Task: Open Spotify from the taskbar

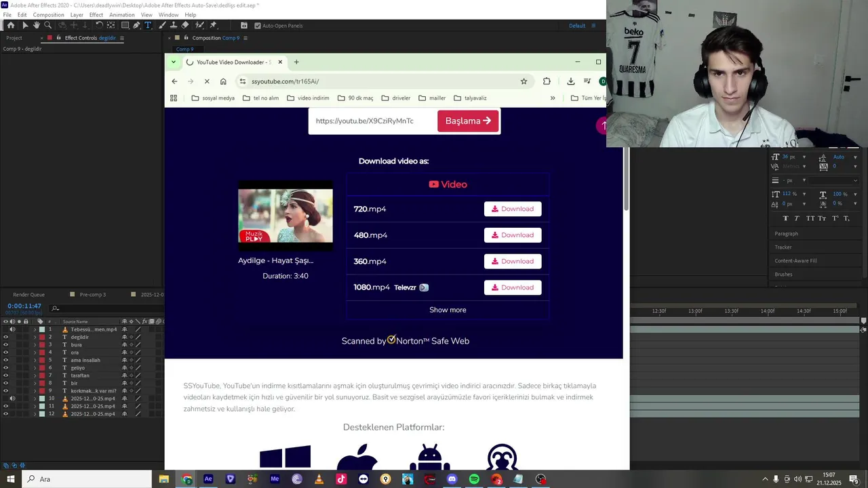Action: (x=474, y=479)
